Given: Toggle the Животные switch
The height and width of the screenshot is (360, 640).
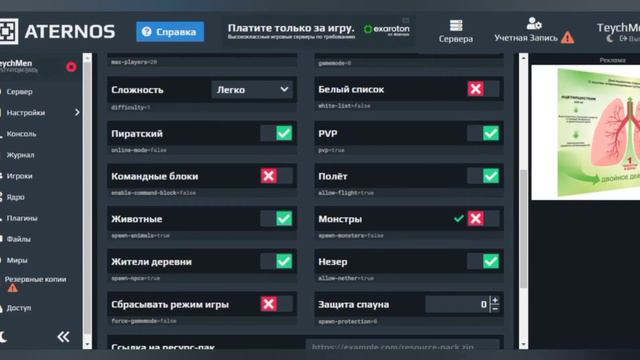Looking at the screenshot, I should pyautogui.click(x=277, y=218).
